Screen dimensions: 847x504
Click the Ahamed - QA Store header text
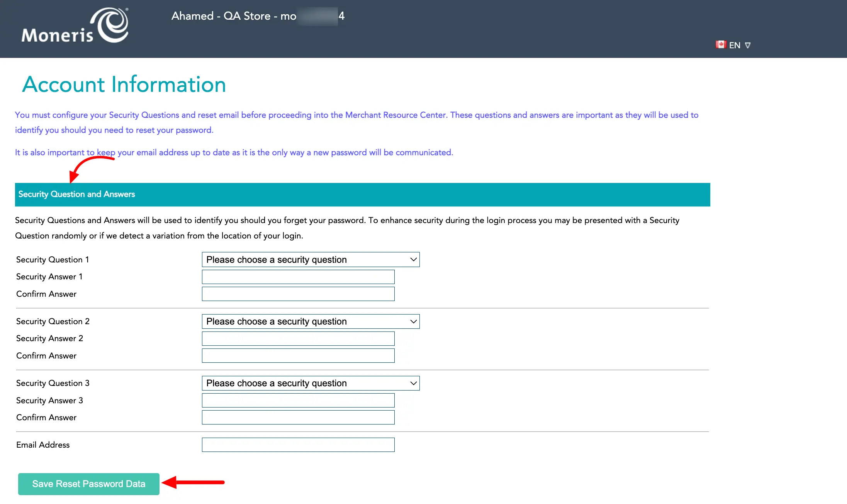point(258,16)
